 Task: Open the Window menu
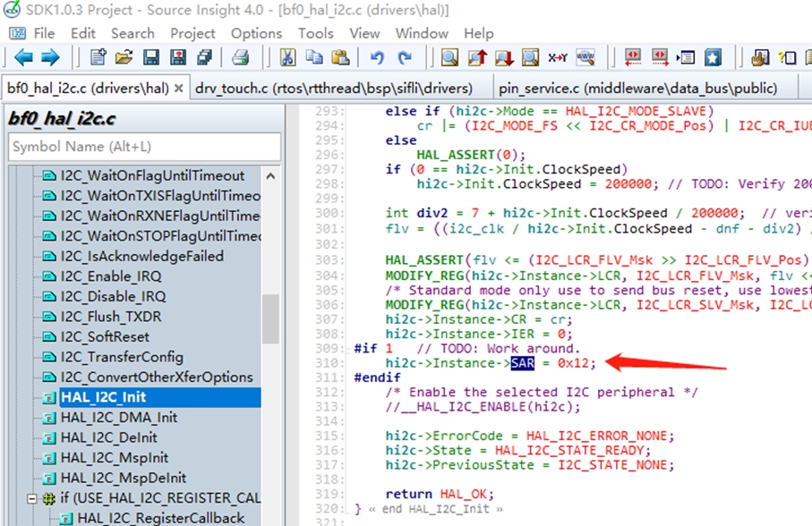[422, 33]
